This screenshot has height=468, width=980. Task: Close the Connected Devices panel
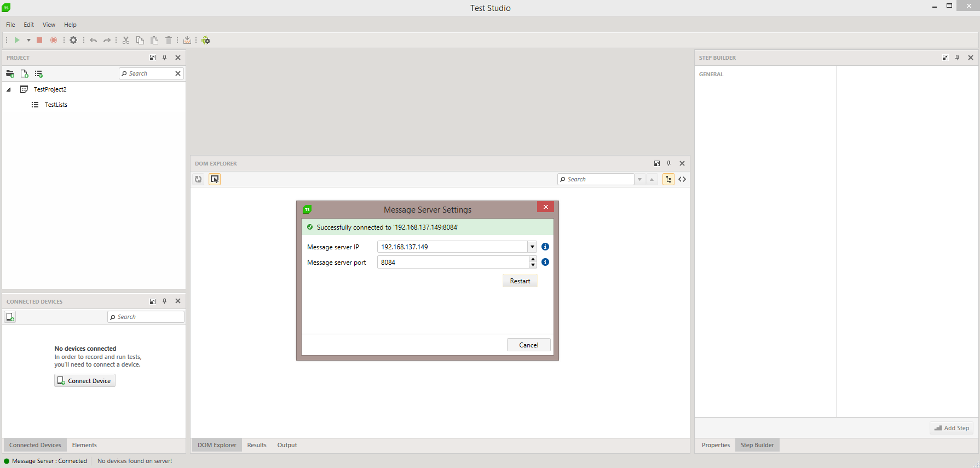pyautogui.click(x=178, y=301)
